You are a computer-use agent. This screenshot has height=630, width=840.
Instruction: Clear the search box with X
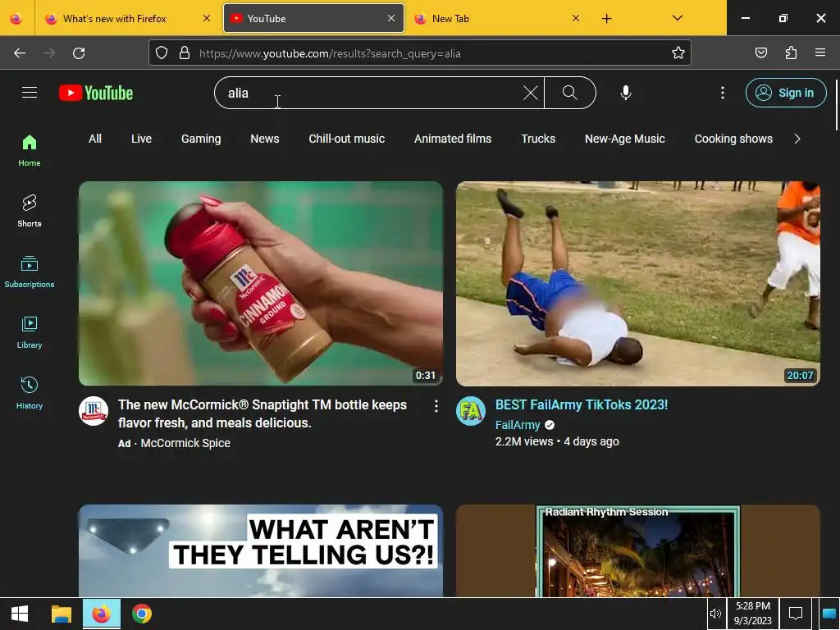coord(531,93)
